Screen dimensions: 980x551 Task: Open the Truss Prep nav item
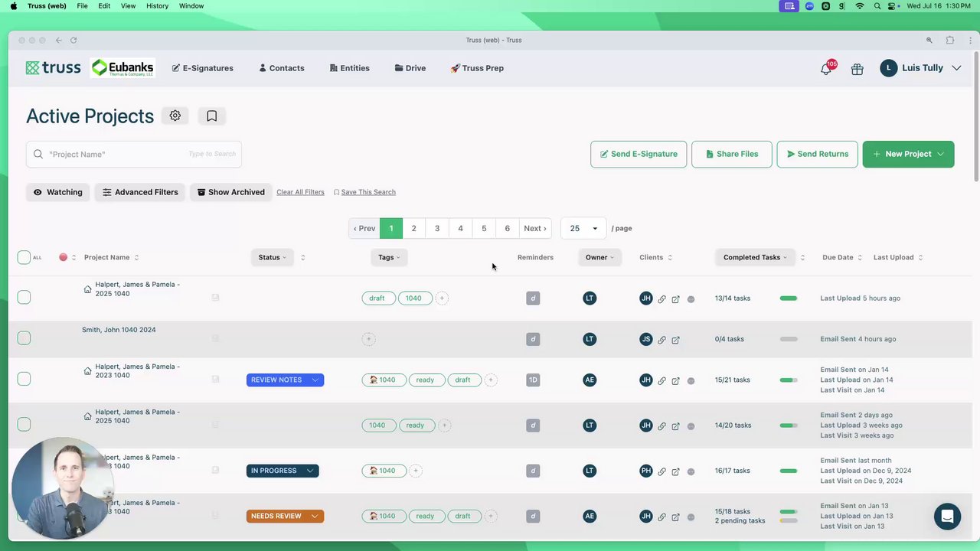(477, 68)
